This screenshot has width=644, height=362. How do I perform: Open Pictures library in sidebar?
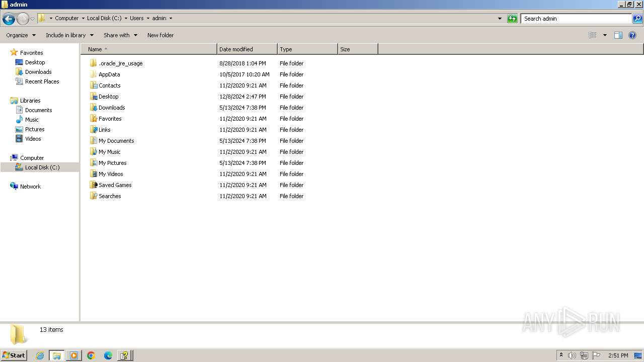(35, 129)
